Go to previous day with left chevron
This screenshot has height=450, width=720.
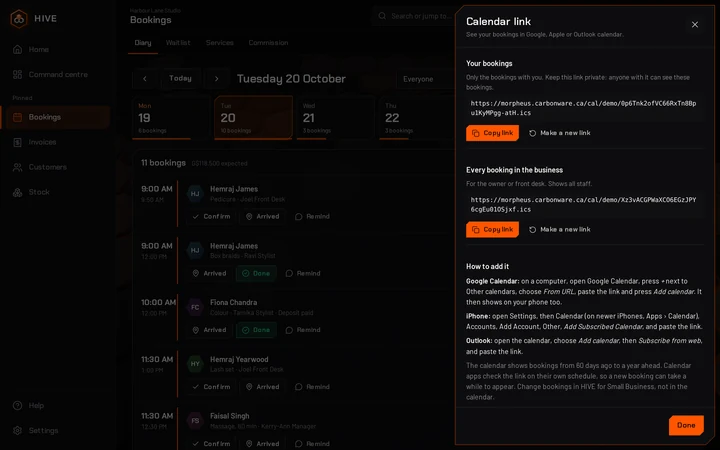tap(145, 79)
